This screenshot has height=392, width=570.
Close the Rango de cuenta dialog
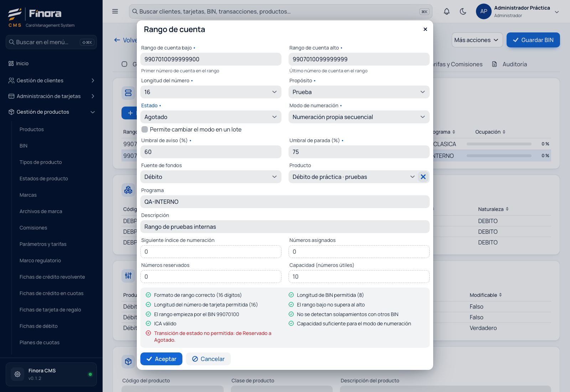point(425,29)
